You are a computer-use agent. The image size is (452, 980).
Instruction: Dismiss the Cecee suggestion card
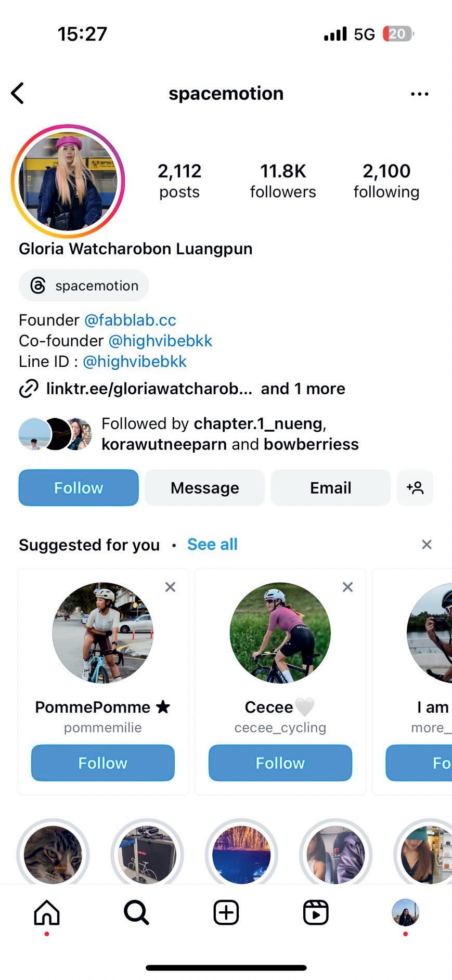[x=347, y=587]
